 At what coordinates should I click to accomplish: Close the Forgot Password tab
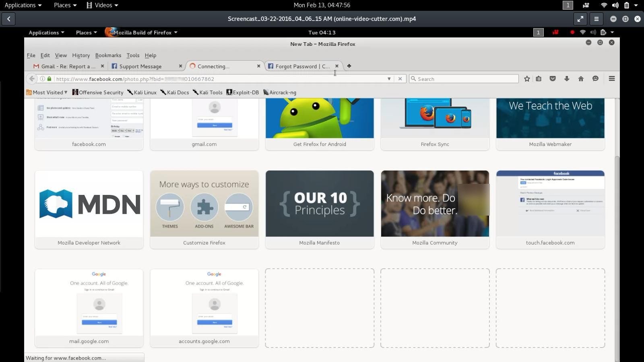[337, 66]
